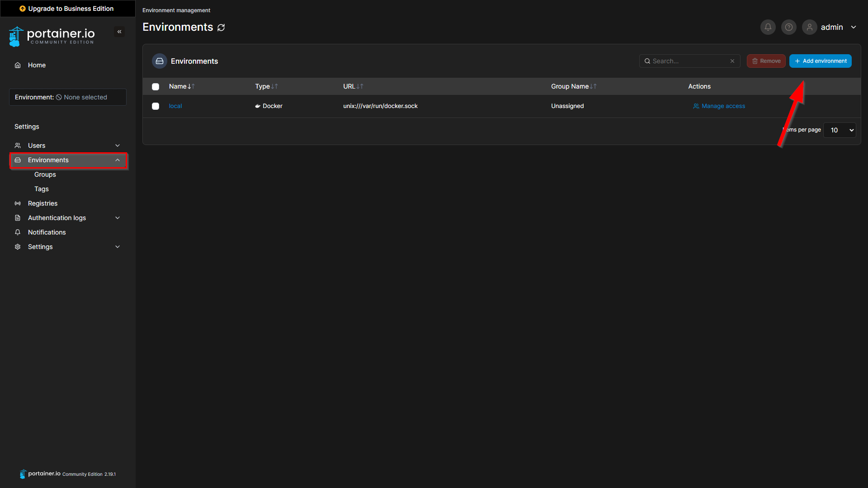Check the local environment row checkbox
Screen dimensions: 868x488
pos(156,106)
